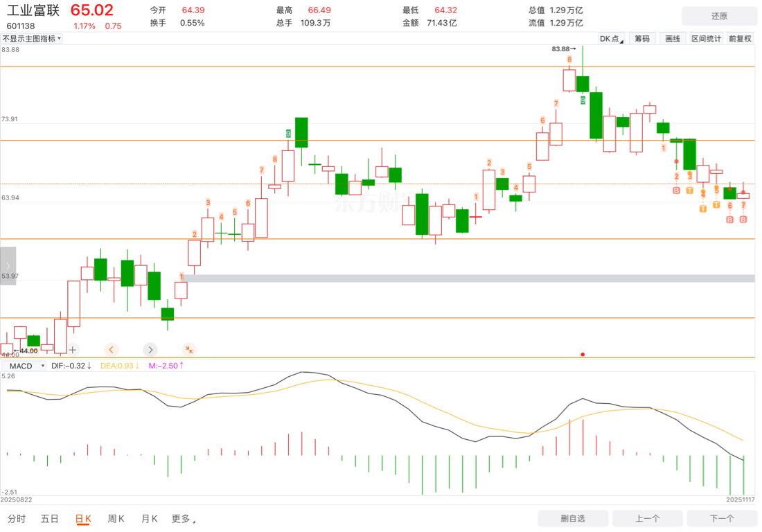Click the grey gap zone bar on chart
This screenshot has height=532, width=762.
click(469, 278)
